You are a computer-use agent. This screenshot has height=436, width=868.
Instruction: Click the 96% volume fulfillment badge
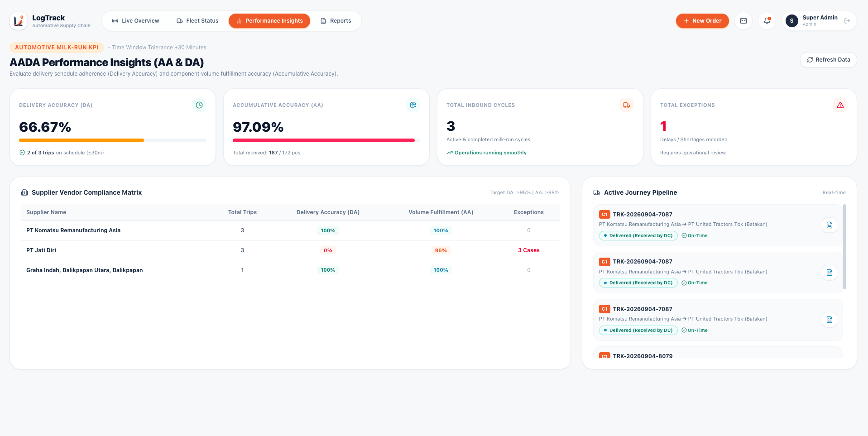click(441, 250)
